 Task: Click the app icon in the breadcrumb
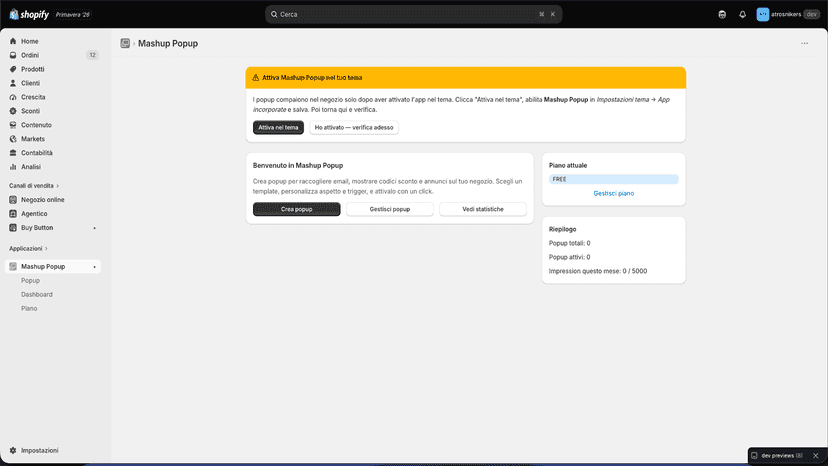click(125, 43)
